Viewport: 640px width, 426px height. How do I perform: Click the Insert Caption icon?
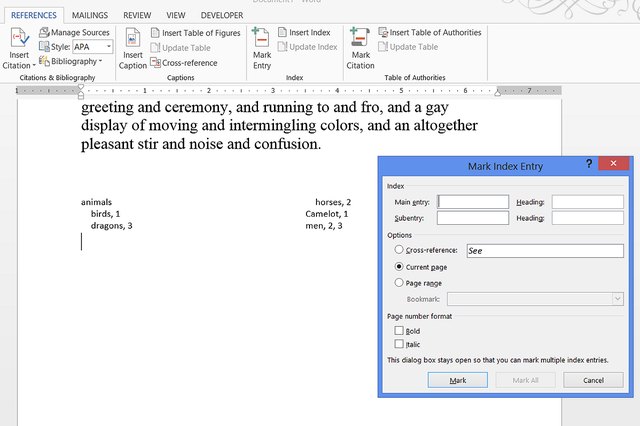coord(133,38)
